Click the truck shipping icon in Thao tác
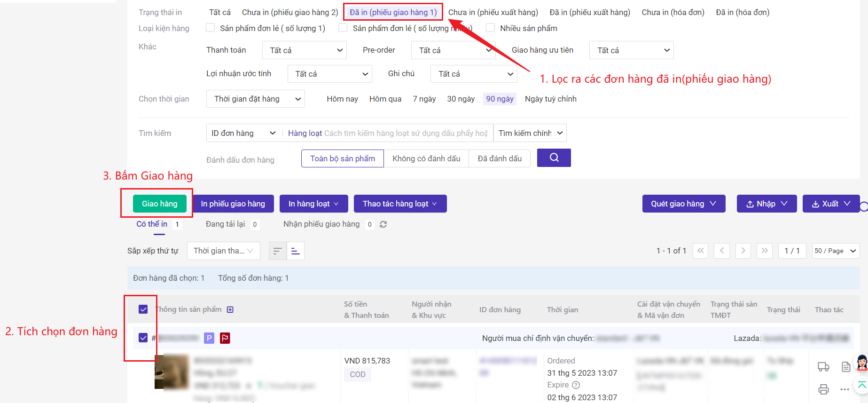The width and height of the screenshot is (868, 403). coord(823,367)
